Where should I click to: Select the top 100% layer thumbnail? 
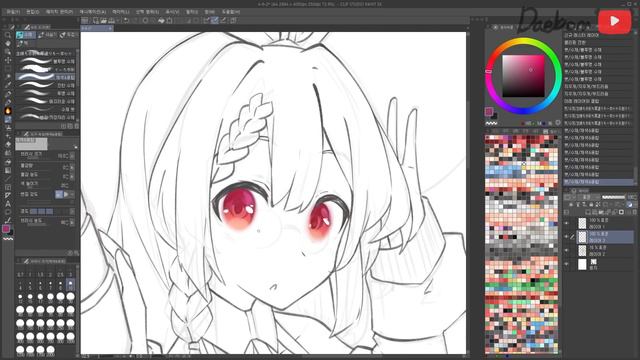[582, 223]
